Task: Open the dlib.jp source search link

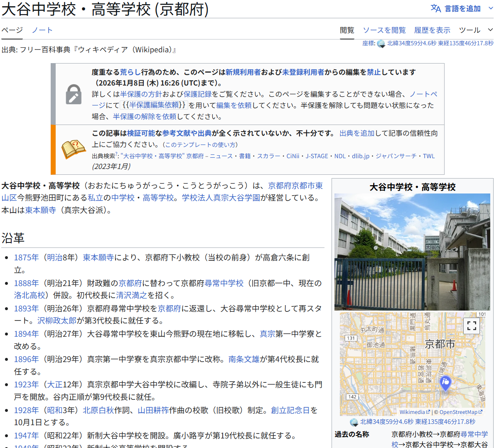Action: (x=360, y=156)
